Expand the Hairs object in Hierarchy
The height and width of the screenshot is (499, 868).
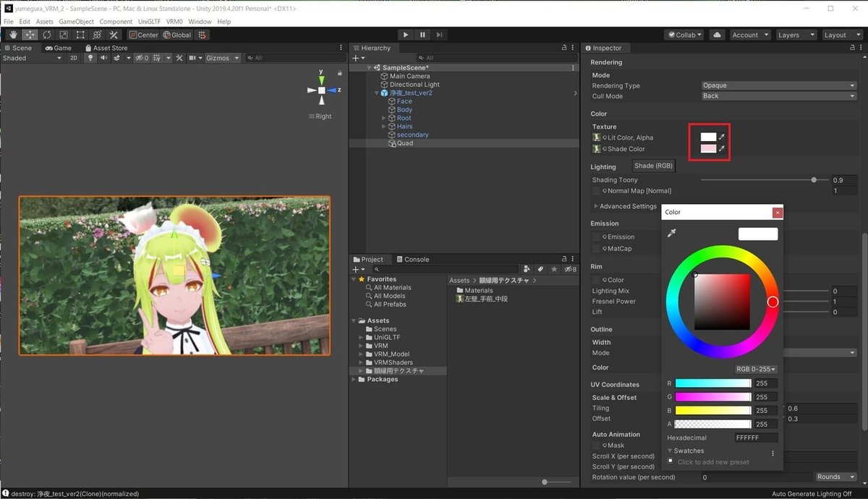click(385, 127)
